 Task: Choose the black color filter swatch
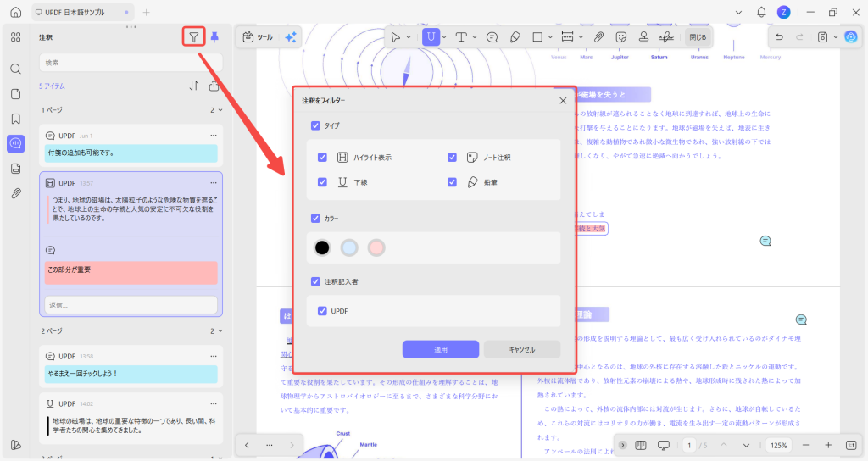[x=322, y=247]
